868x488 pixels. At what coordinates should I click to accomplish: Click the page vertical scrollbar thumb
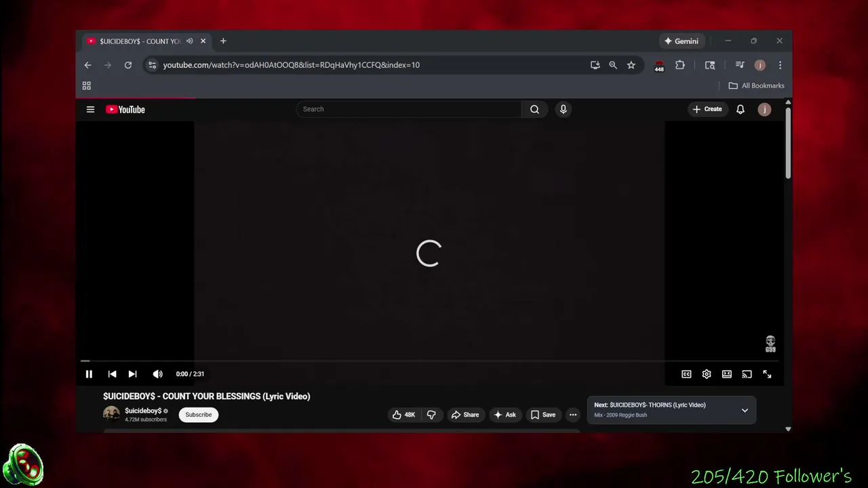[x=788, y=142]
